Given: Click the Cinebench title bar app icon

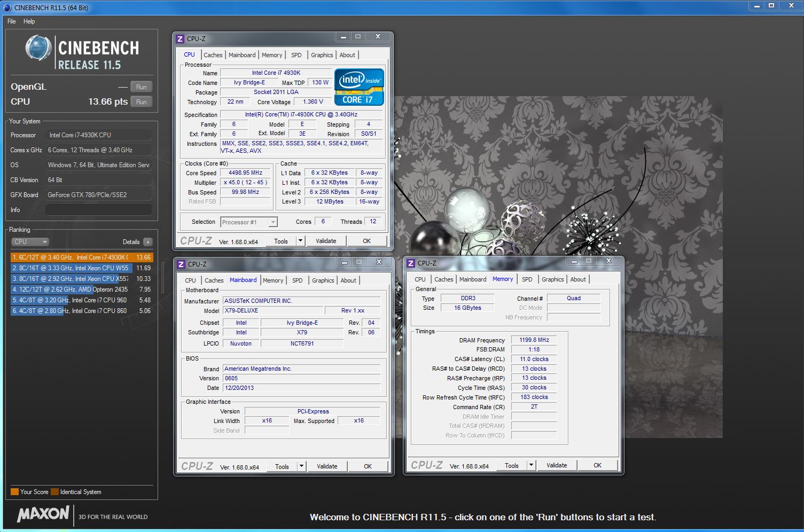Looking at the screenshot, I should [x=6, y=7].
